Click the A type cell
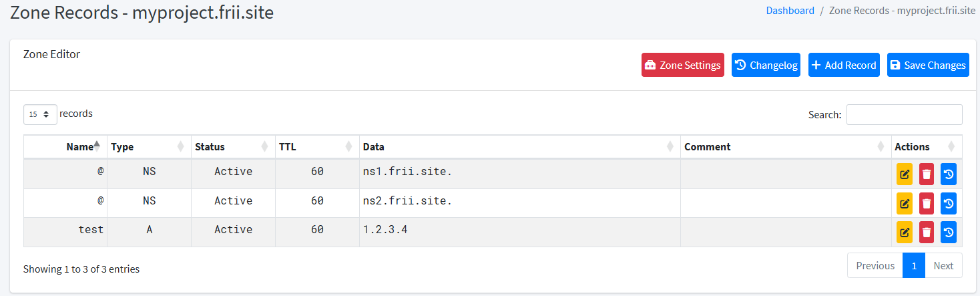The image size is (980, 296). point(149,232)
